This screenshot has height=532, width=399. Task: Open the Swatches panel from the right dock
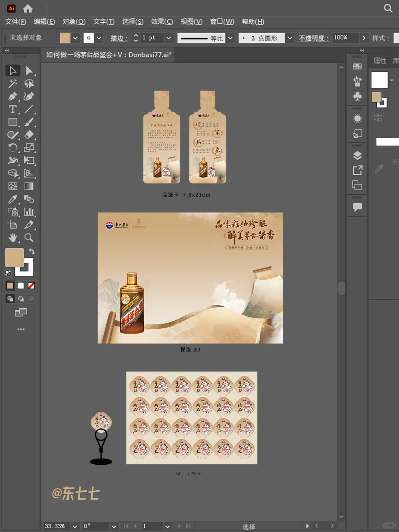point(357,66)
